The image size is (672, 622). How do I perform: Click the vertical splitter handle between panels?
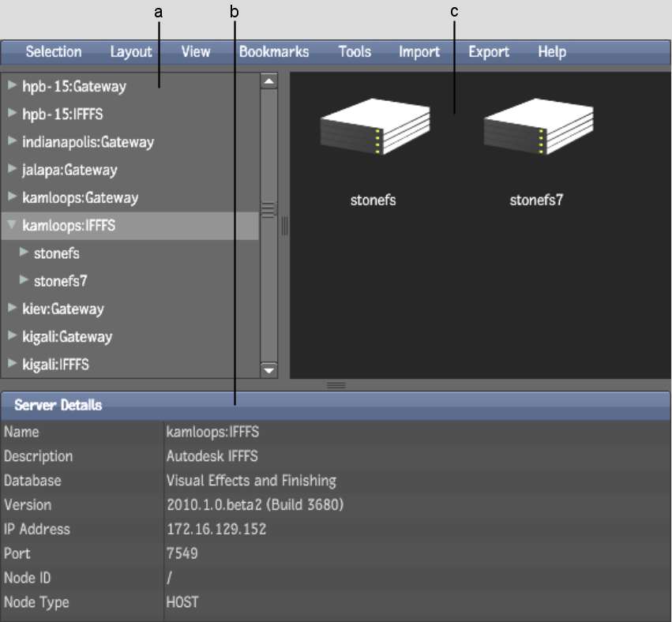click(x=284, y=227)
